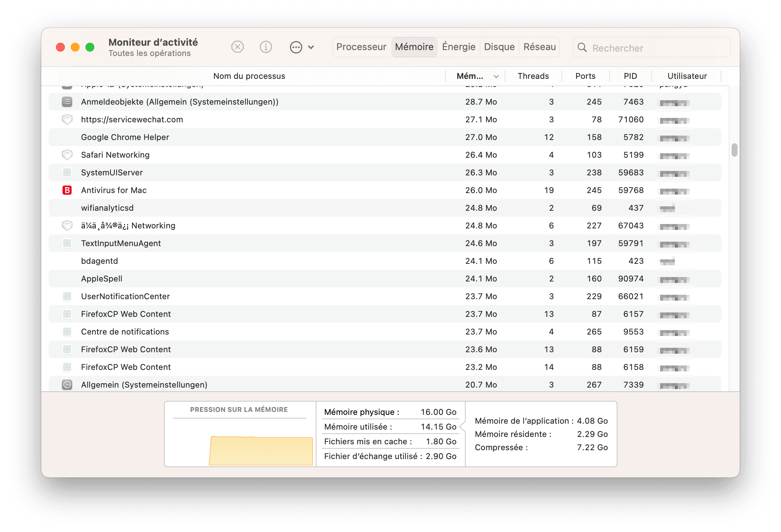Image resolution: width=781 pixels, height=532 pixels.
Task: Select the bdagentd process name
Action: [99, 261]
